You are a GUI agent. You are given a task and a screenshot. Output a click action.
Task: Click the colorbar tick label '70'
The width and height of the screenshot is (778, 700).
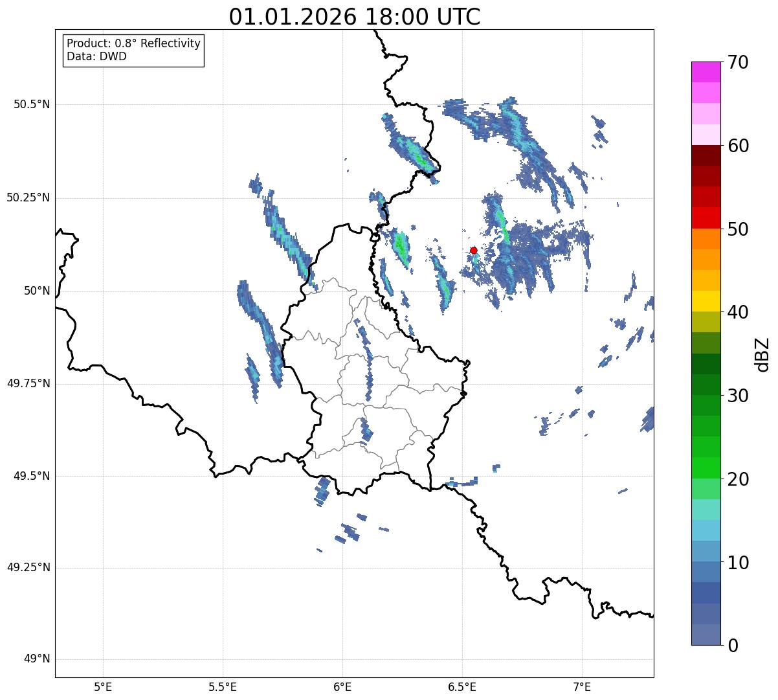pos(738,62)
